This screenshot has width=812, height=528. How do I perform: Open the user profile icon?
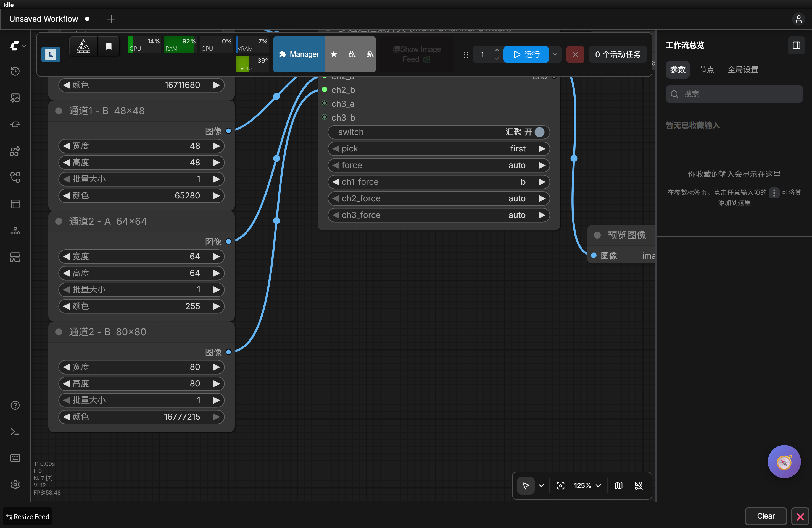tap(798, 19)
